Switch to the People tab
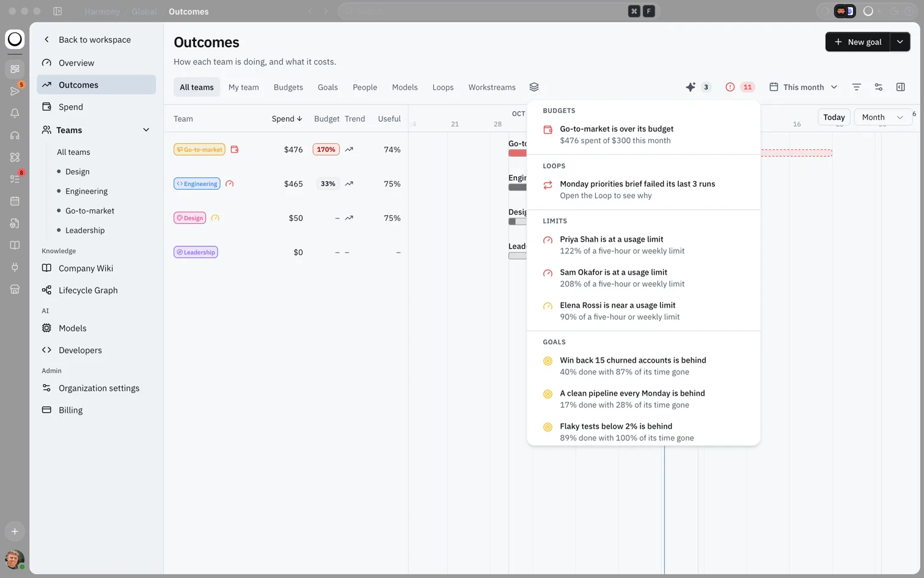 [x=365, y=87]
